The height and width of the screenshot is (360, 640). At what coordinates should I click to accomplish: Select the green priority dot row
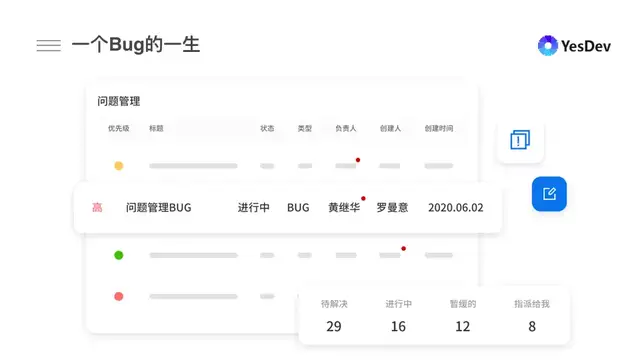[119, 255]
